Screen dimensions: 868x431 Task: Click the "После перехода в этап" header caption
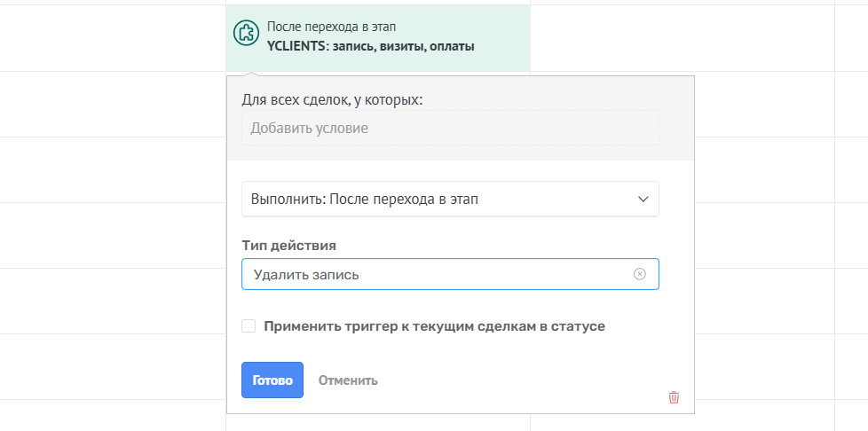[x=331, y=27]
